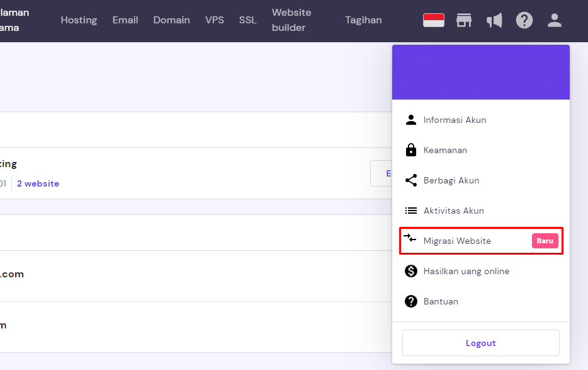This screenshot has height=370, width=588.
Task: Click the user profile icon
Action: tap(554, 20)
